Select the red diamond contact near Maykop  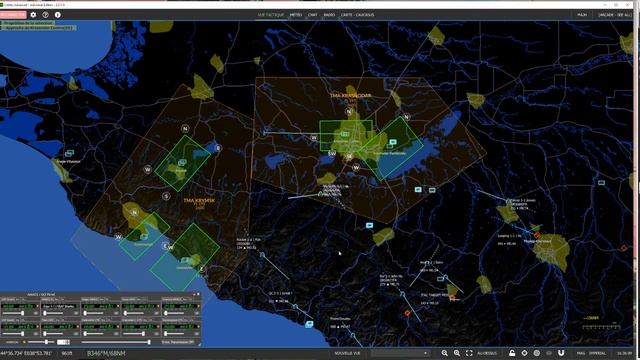coord(537,235)
